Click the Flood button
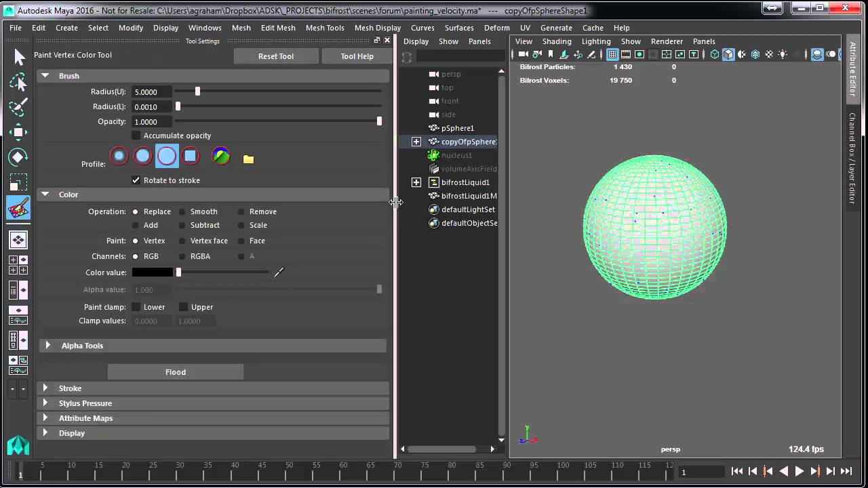 (176, 372)
